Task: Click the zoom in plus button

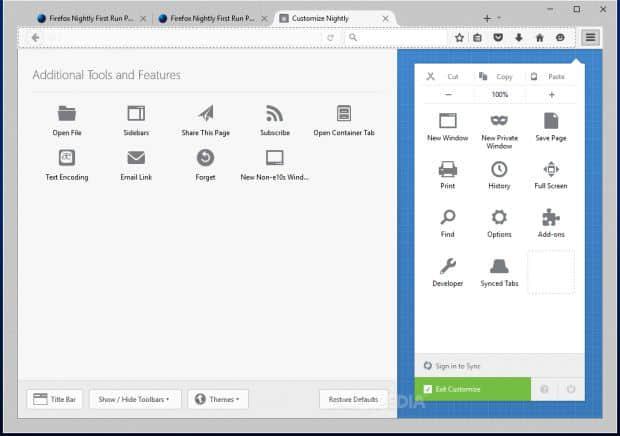Action: point(551,94)
